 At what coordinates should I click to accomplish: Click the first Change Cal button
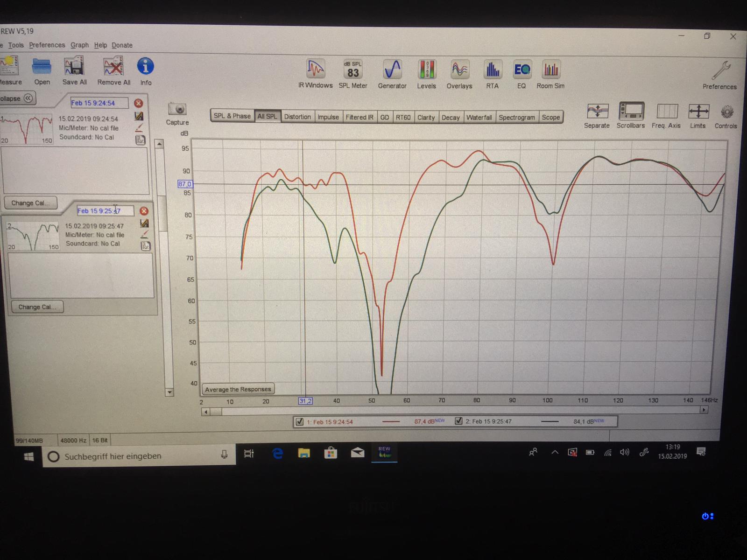tap(30, 203)
